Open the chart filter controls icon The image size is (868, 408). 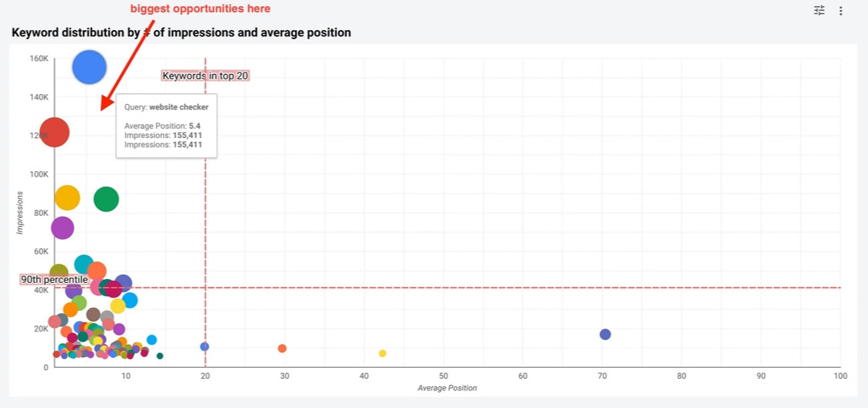[819, 10]
